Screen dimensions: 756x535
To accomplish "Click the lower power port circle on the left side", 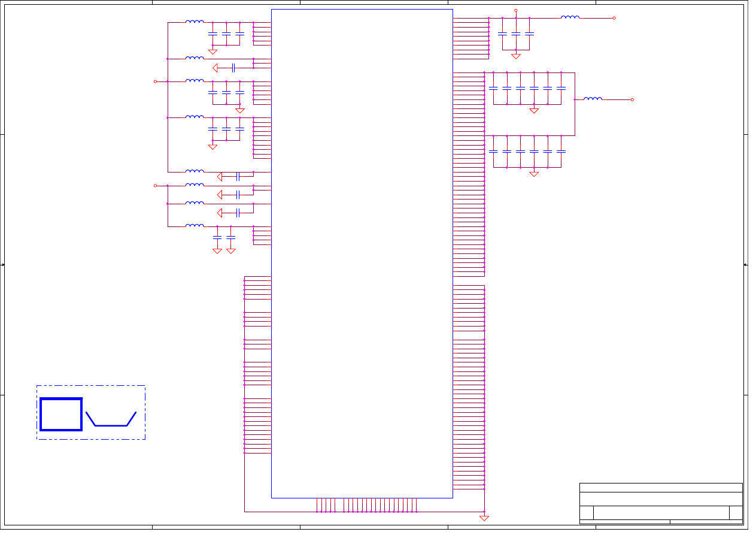I will coord(155,186).
